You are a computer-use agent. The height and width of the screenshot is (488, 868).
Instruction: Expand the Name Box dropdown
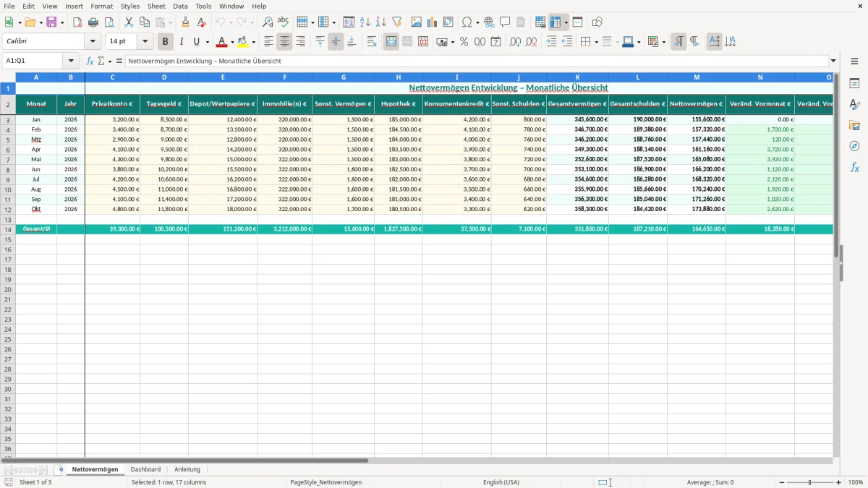[x=71, y=61]
